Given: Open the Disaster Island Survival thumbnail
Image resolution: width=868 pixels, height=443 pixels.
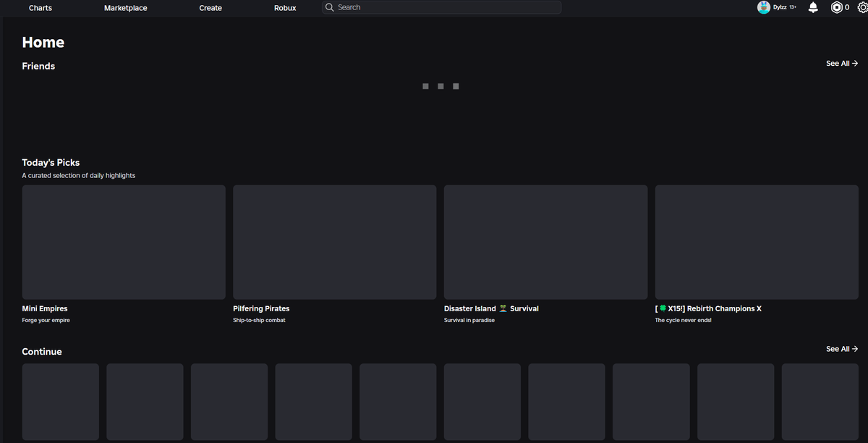Looking at the screenshot, I should point(545,242).
